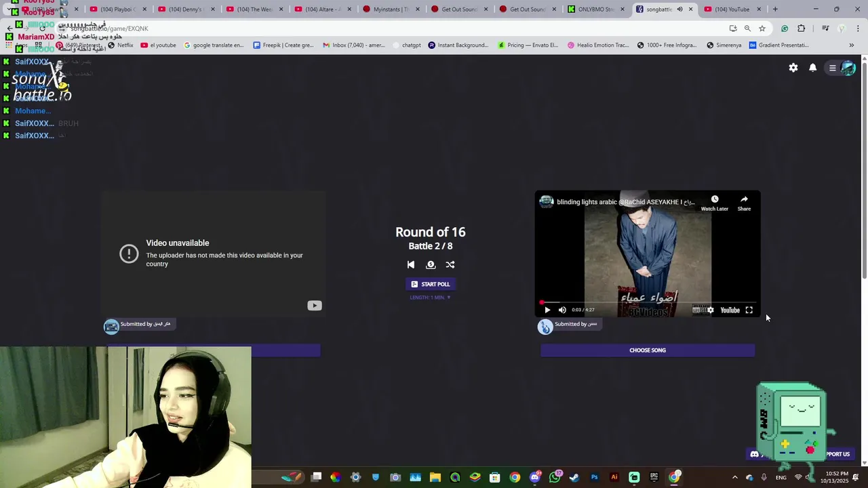Switch to the (104) YouTube tab

pyautogui.click(x=728, y=9)
